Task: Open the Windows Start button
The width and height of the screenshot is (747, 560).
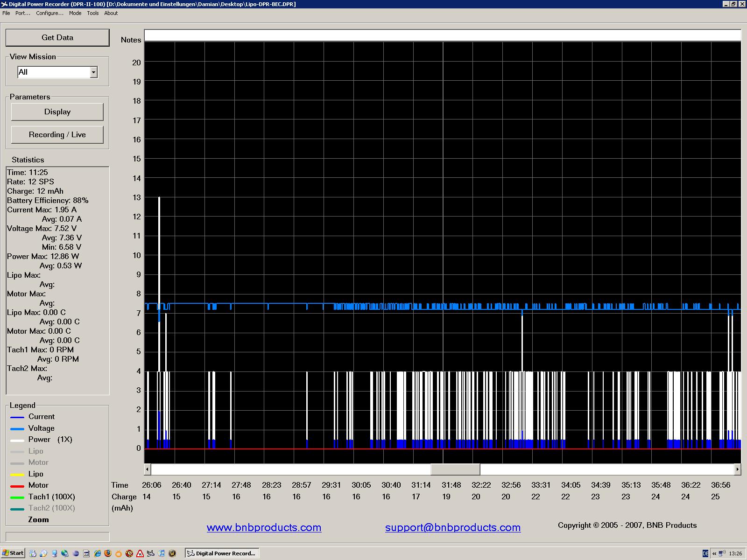Action: coord(13,553)
